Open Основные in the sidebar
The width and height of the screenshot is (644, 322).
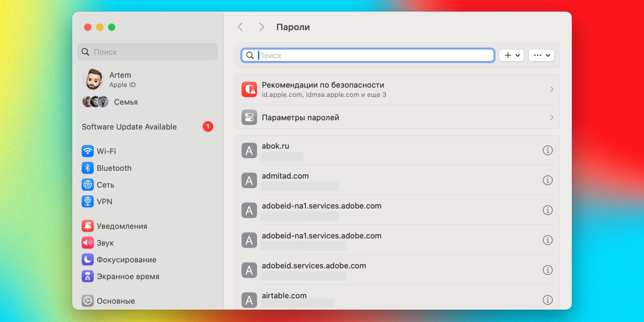coord(147,301)
